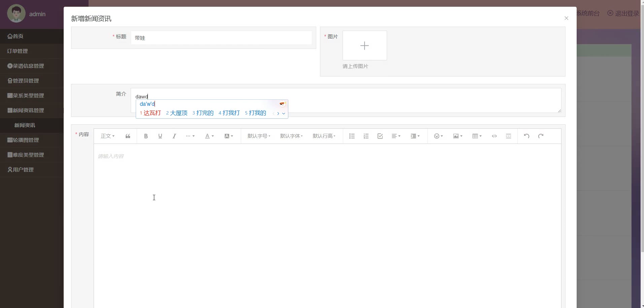Open the indent options dropdown
Viewport: 644px width, 308px height.
tap(415, 136)
